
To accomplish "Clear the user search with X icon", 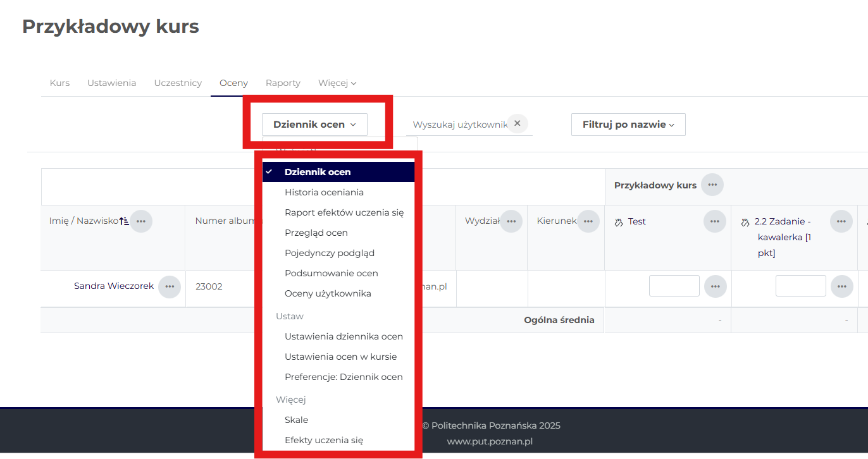I will click(x=517, y=123).
